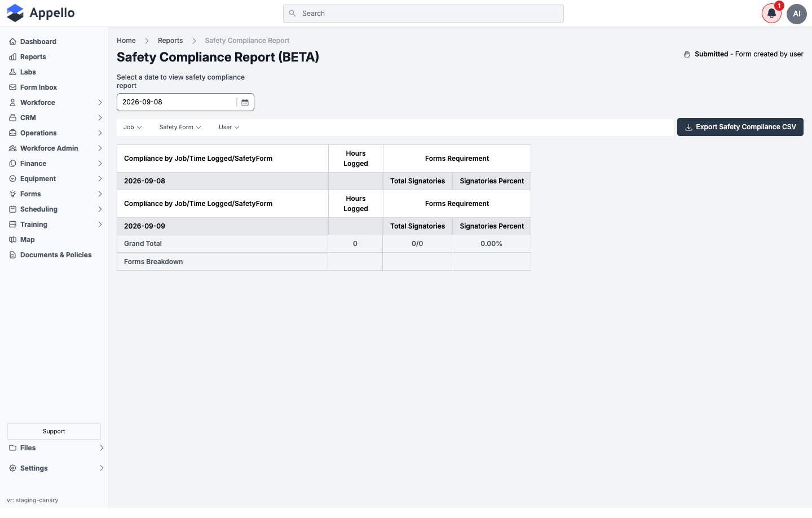This screenshot has width=812, height=518.
Task: Expand the Operations sidebar section
Action: click(x=55, y=133)
